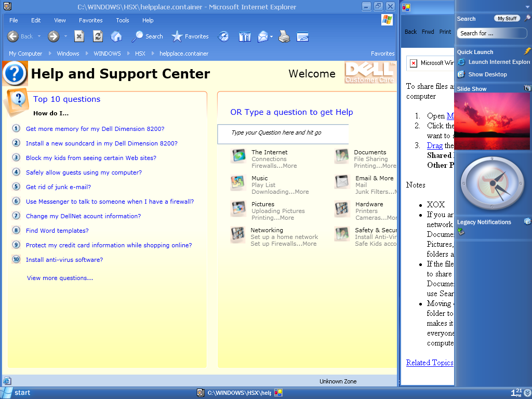532x399 pixels.
Task: Open the Start button on taskbar
Action: (x=16, y=393)
